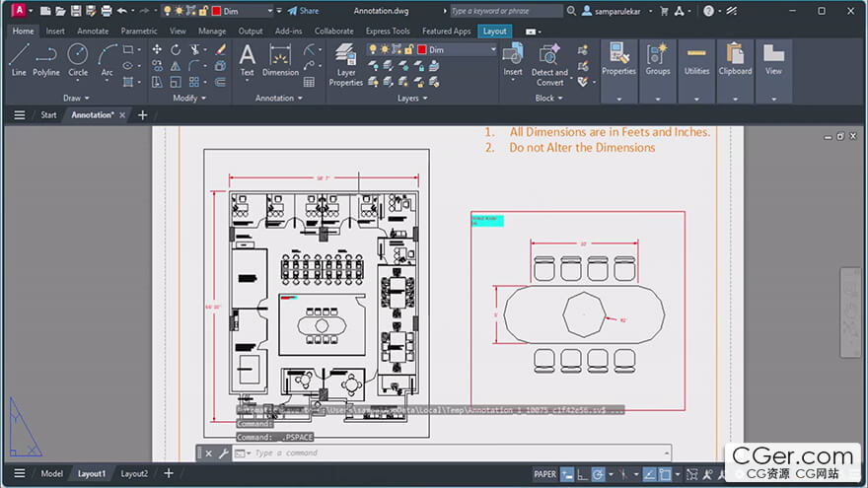Click the Undo arrow

[121, 11]
